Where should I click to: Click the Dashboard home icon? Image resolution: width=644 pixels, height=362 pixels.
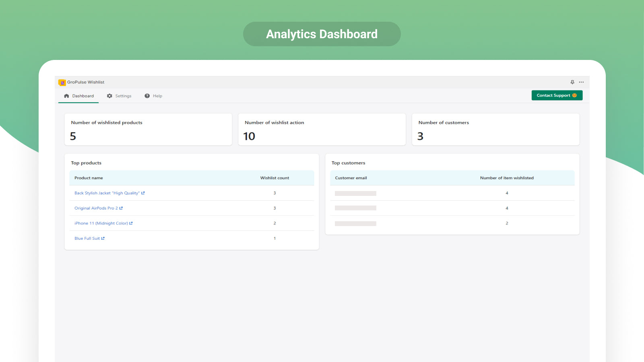67,96
